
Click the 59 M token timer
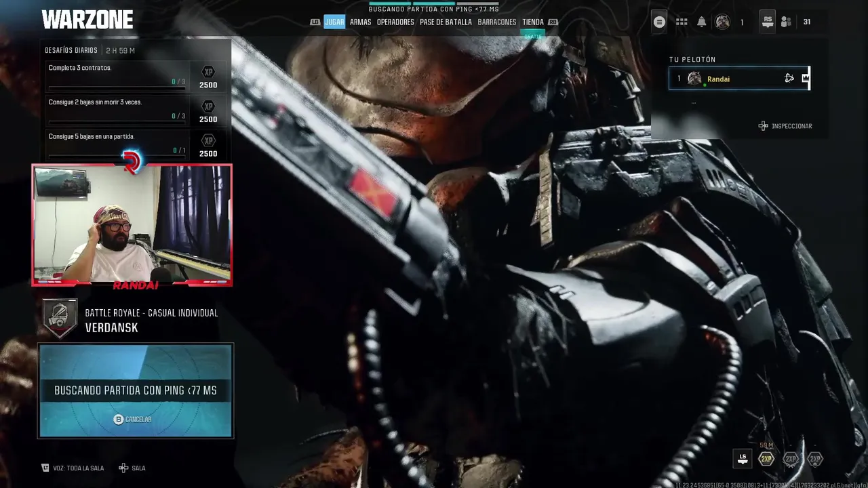[766, 445]
